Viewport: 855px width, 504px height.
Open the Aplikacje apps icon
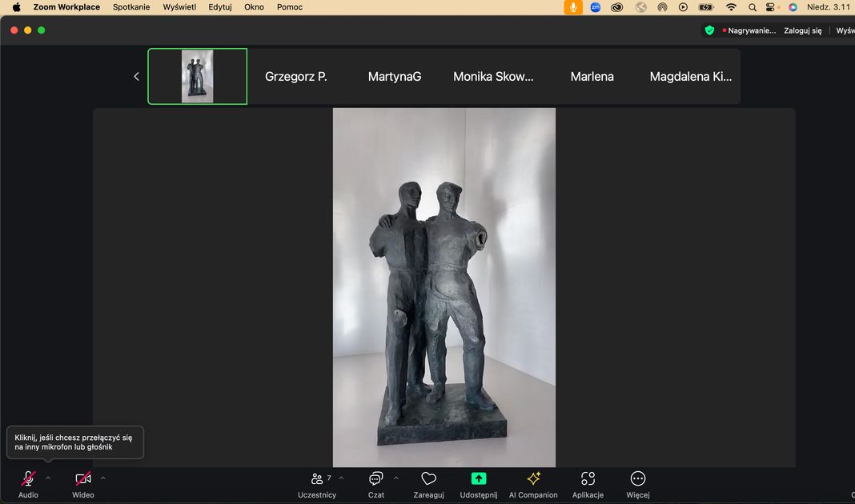coord(588,479)
